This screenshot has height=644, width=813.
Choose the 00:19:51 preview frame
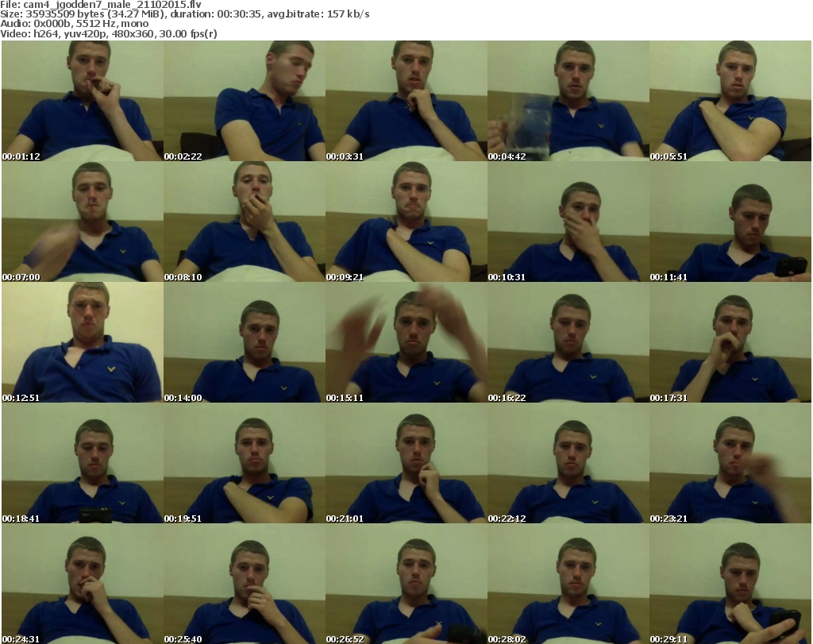(x=245, y=463)
